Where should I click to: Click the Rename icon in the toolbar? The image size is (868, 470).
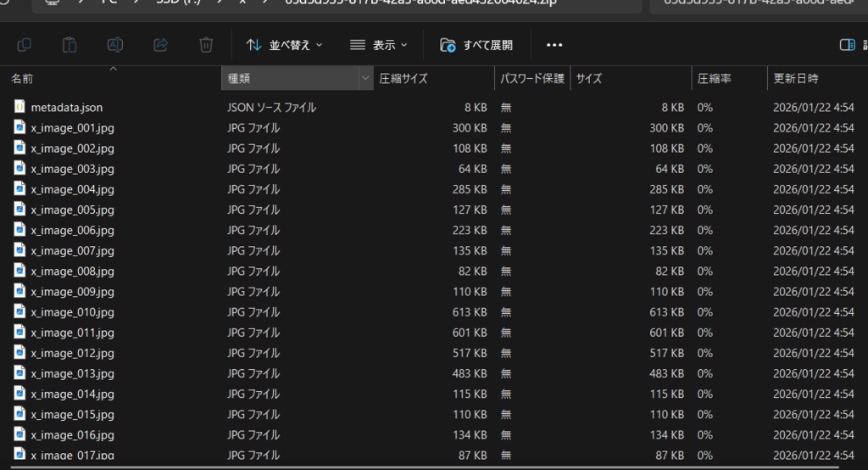[x=114, y=45]
